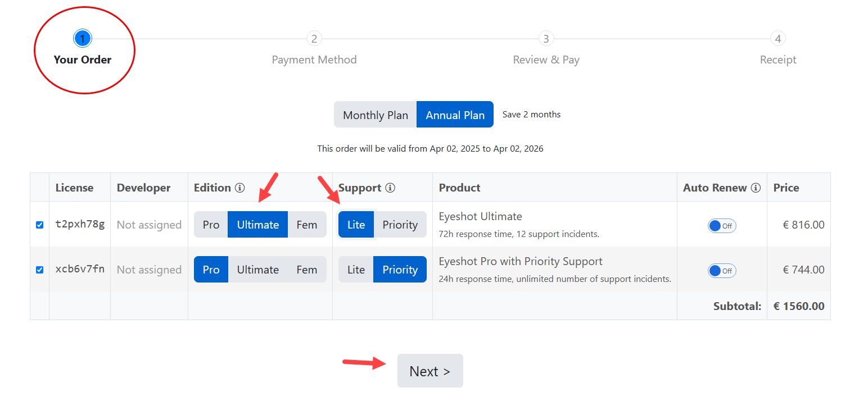868x401 pixels.
Task: Select the Annual Plan option
Action: point(455,115)
